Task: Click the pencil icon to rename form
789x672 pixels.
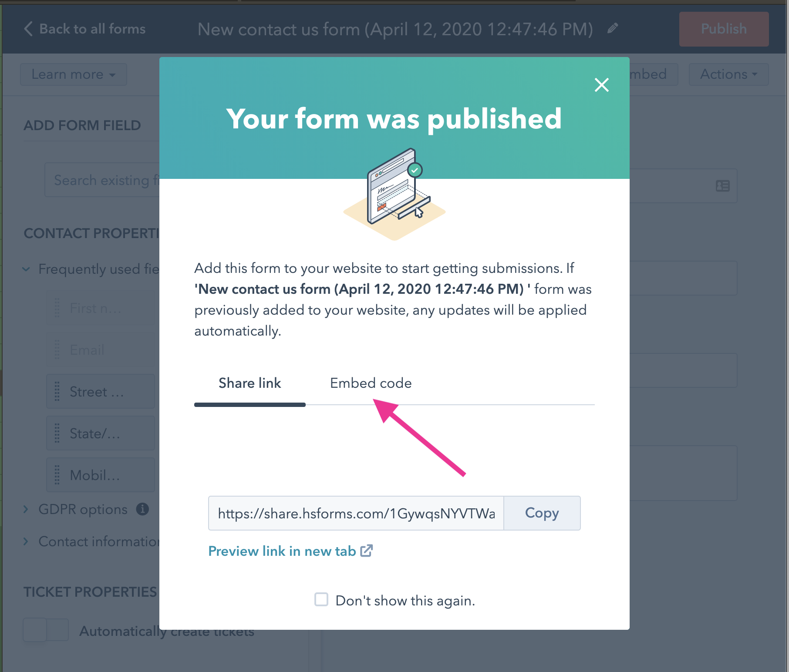Action: [613, 29]
